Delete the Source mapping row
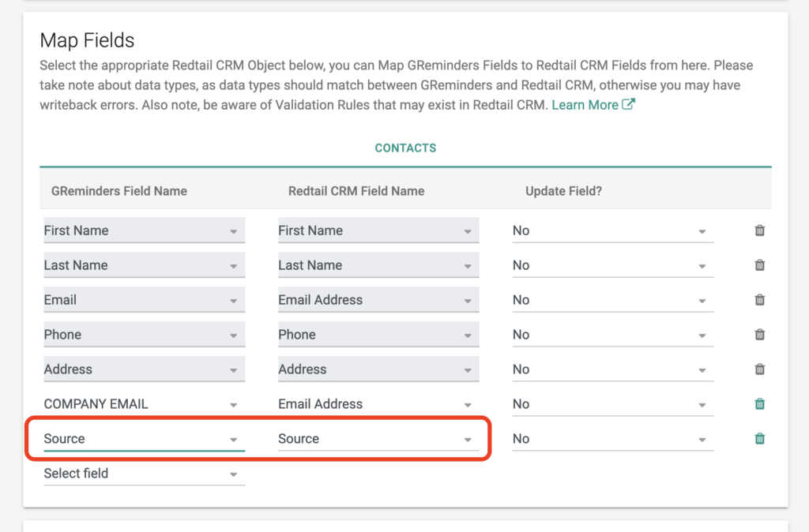The height and width of the screenshot is (532, 809). [759, 439]
